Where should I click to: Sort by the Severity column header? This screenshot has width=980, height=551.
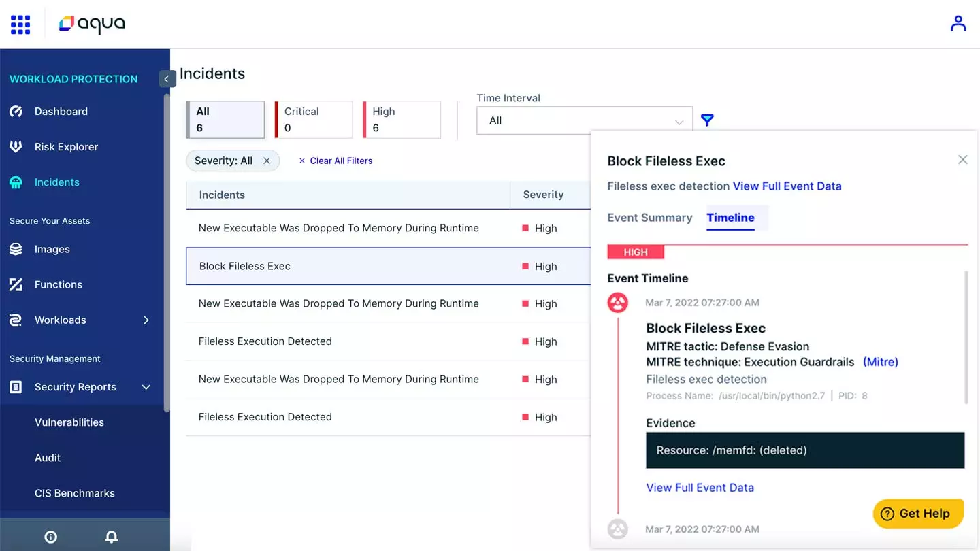pos(543,195)
